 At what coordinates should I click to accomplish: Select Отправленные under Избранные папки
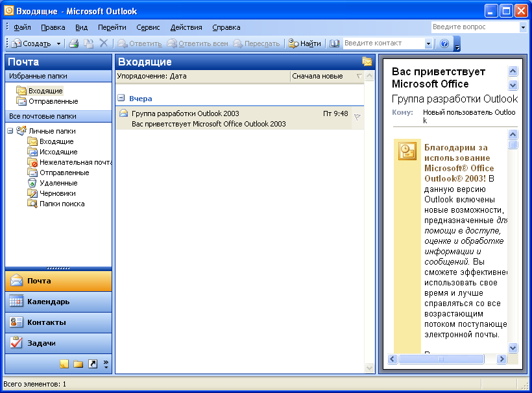click(x=47, y=101)
